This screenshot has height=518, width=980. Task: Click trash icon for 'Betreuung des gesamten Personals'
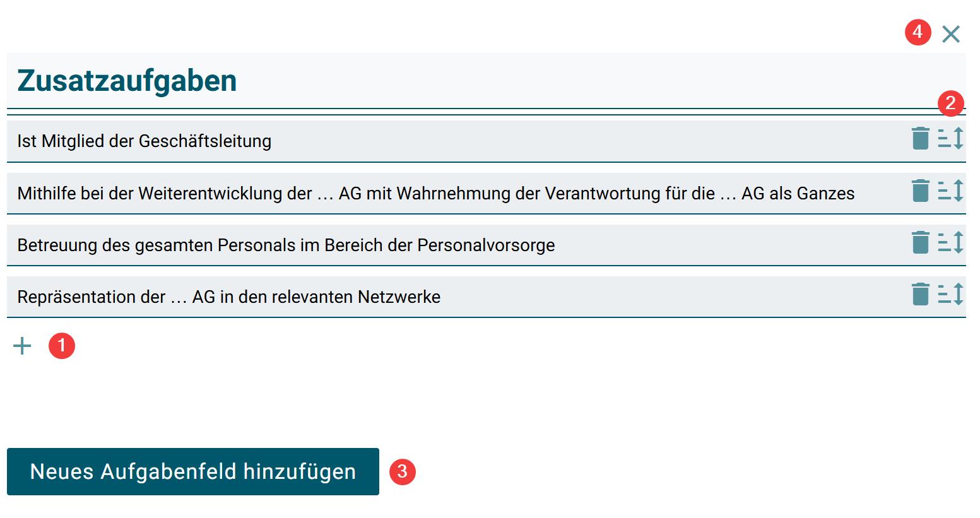tap(920, 242)
